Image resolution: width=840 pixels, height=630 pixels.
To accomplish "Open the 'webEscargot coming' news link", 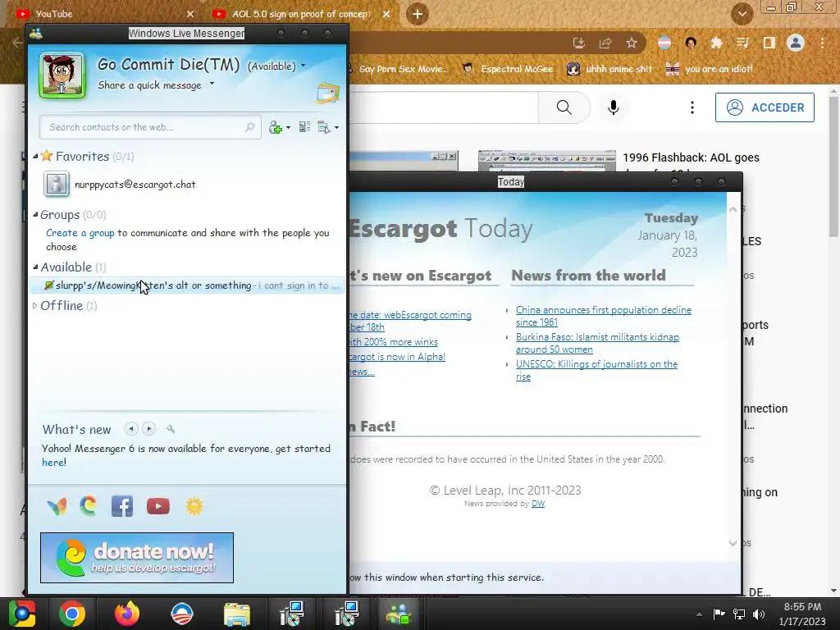I will point(410,321).
